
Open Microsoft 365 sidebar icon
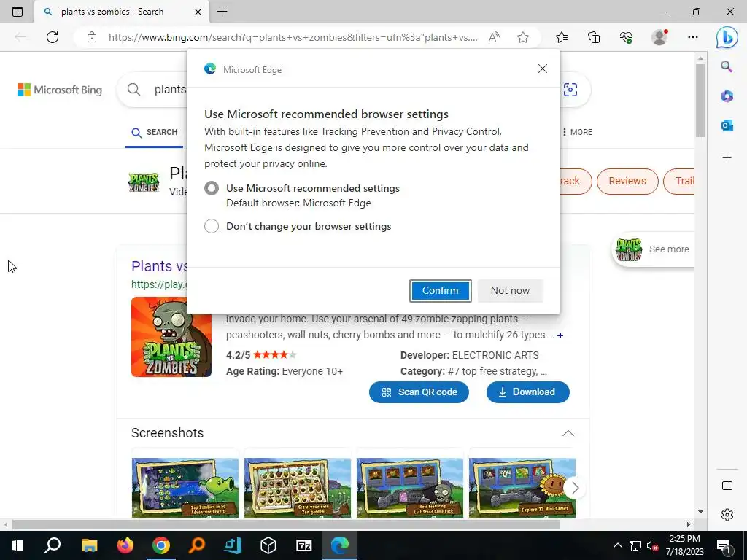pos(727,96)
